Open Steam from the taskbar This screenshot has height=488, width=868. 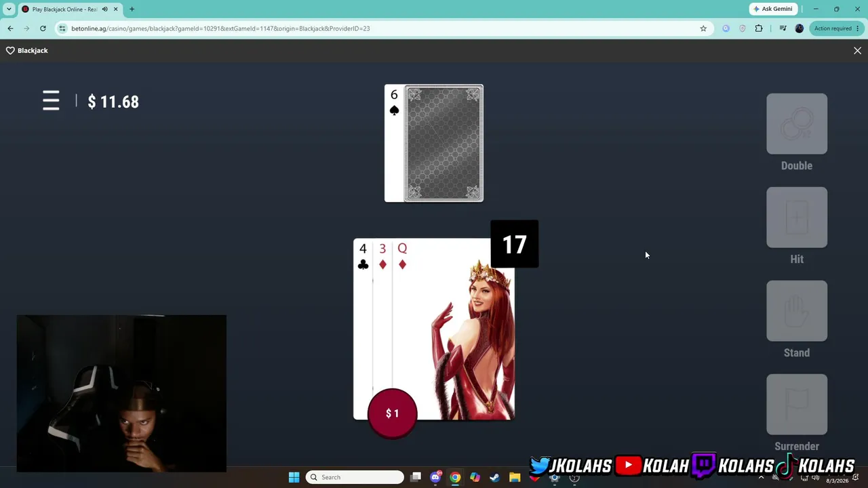tap(494, 477)
